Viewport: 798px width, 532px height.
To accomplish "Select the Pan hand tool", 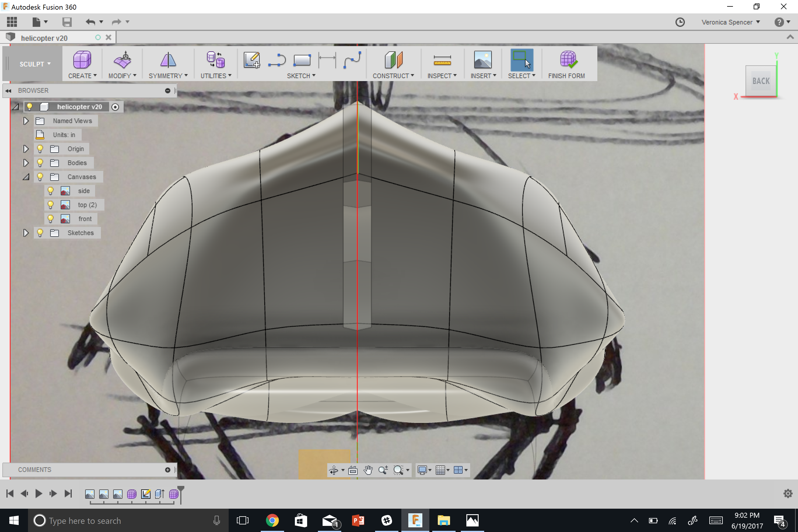I will point(368,470).
